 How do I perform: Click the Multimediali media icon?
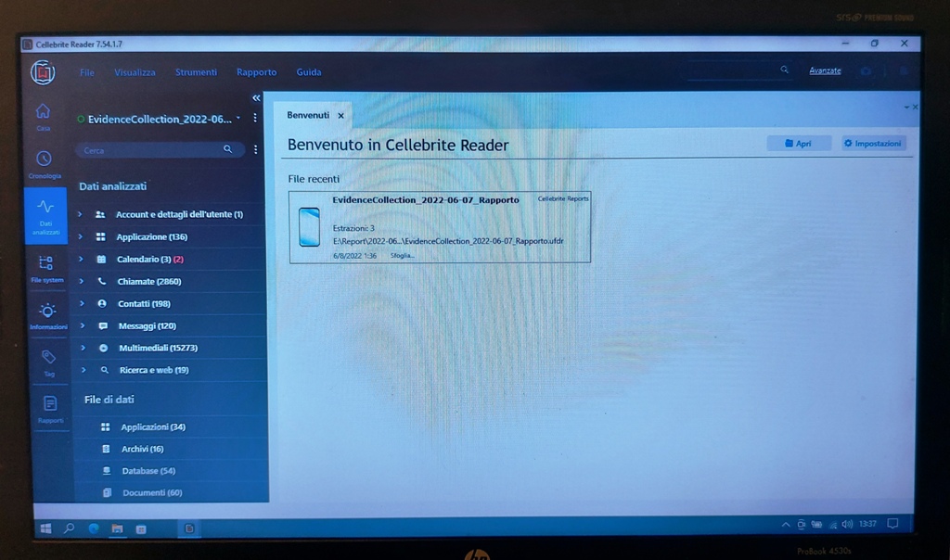[104, 348]
